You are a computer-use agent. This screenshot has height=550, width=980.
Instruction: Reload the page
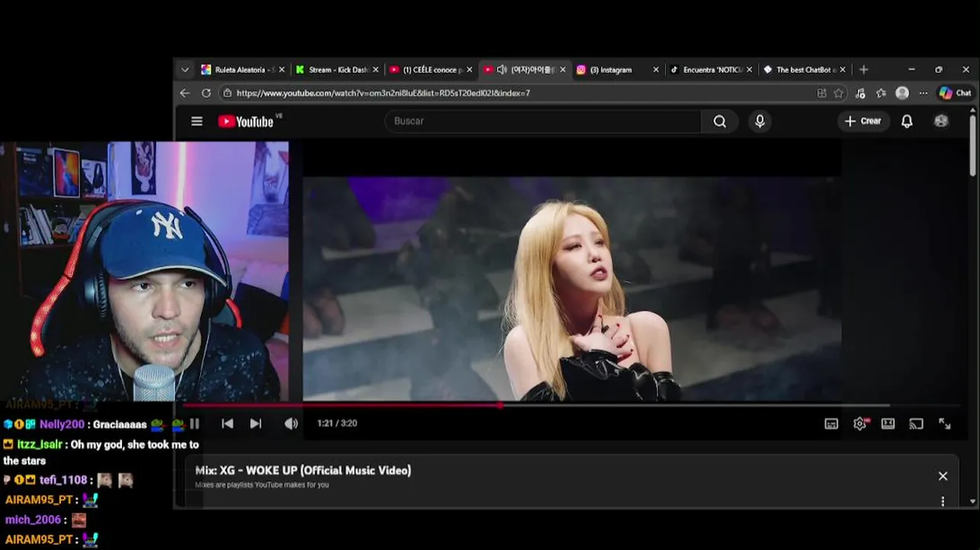pyautogui.click(x=206, y=93)
